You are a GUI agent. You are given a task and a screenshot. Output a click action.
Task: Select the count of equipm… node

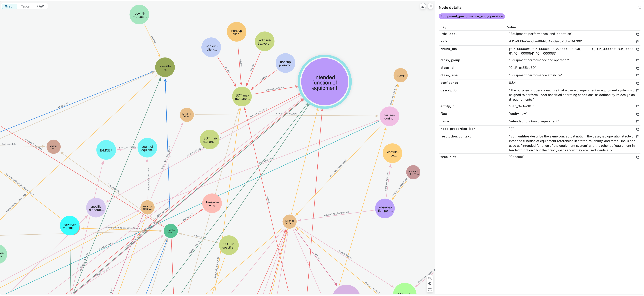147,148
